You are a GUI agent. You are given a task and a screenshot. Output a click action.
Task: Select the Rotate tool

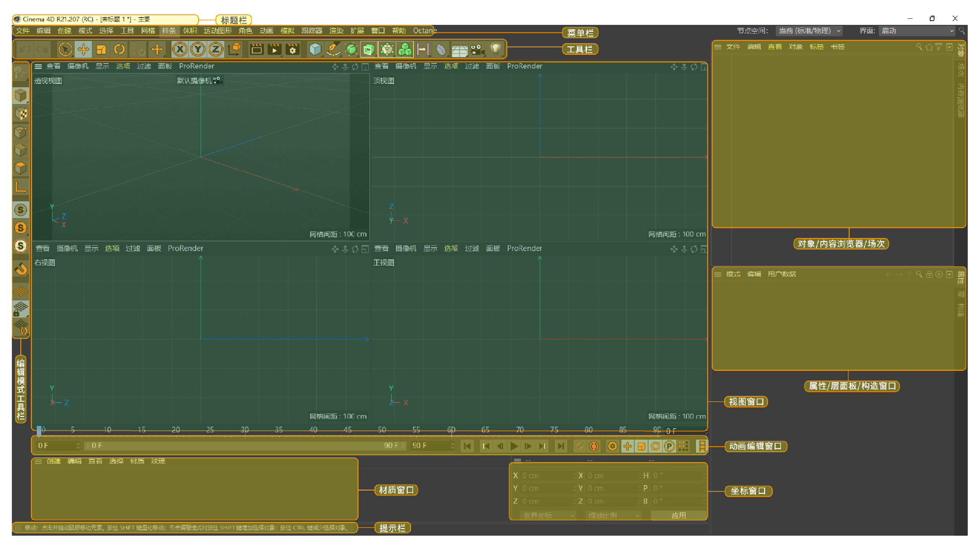pyautogui.click(x=119, y=49)
